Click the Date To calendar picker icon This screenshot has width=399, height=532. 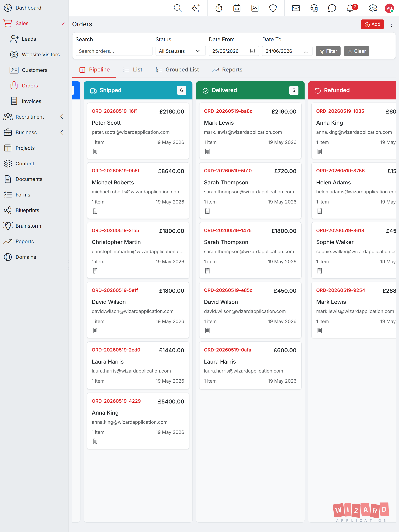306,51
